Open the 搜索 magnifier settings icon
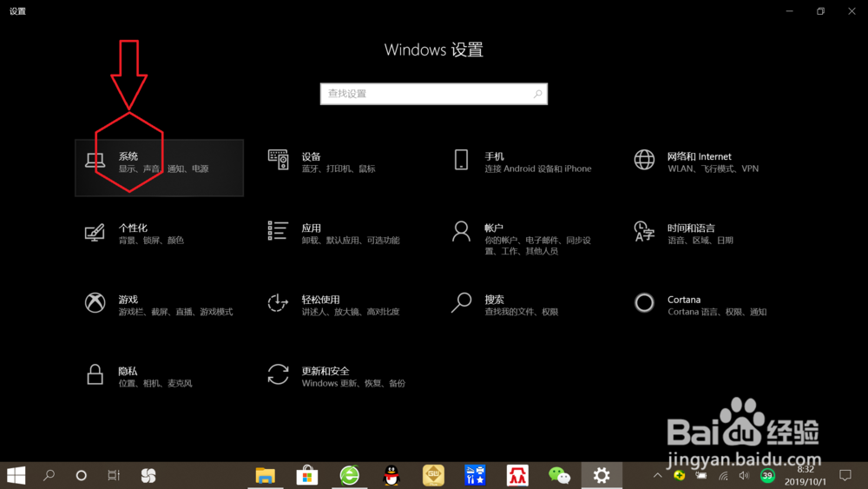Image resolution: width=868 pixels, height=489 pixels. (x=461, y=303)
